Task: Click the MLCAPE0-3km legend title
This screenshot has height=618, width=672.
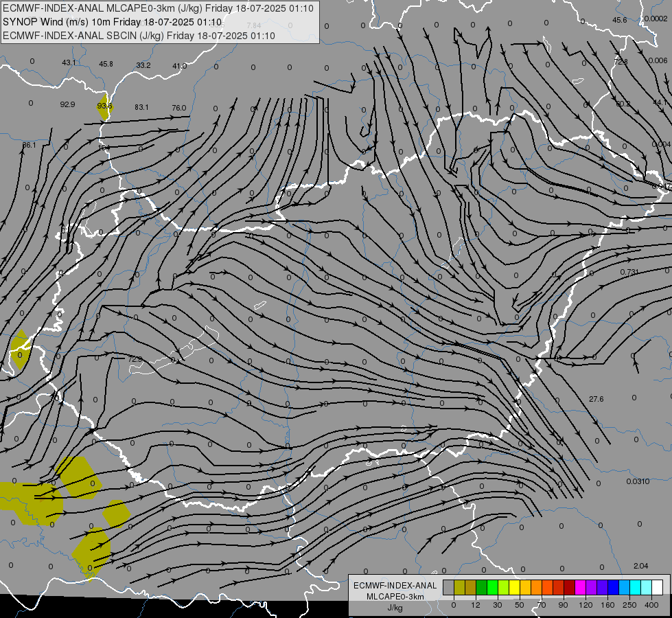Action: (x=395, y=597)
